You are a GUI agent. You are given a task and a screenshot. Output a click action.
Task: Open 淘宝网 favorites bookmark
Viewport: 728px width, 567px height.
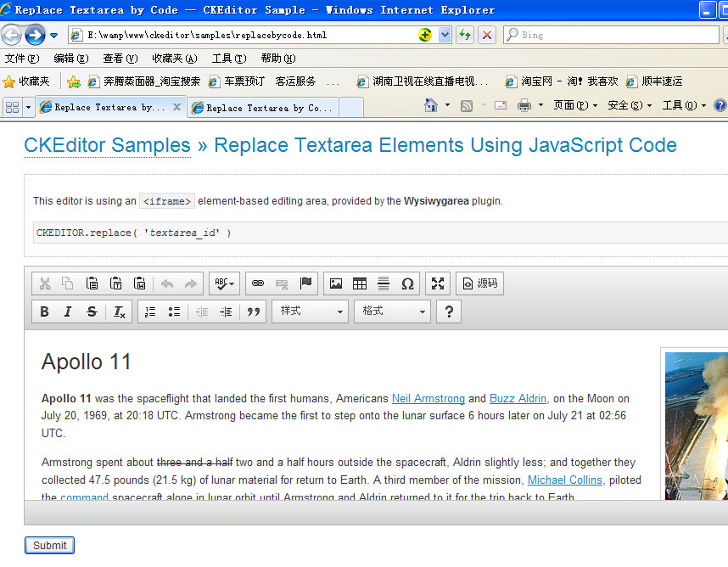[562, 81]
